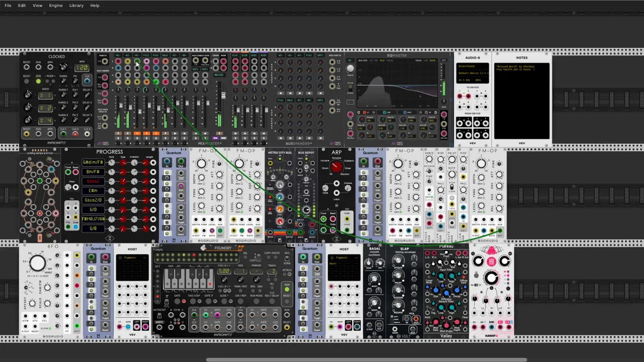The image size is (644, 362).
Task: Click the X 2 ratio display on Clocked
Action: [x=46, y=108]
